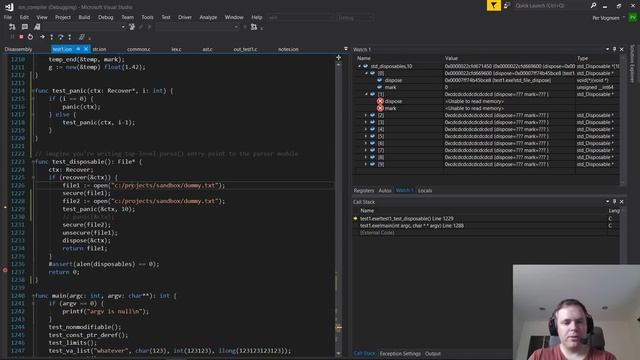Click the red error icon beside mark
Image resolution: width=640 pixels, height=360 pixels.
(380, 108)
